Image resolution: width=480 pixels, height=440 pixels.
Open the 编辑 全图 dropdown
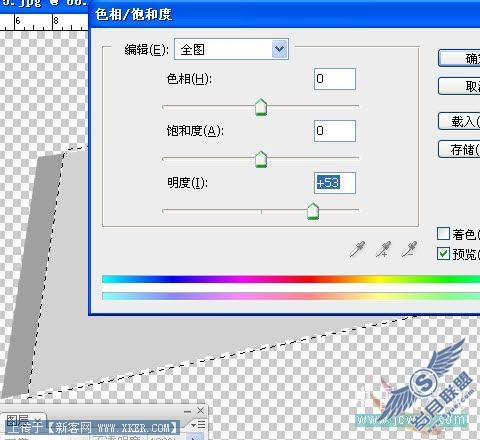click(x=231, y=49)
